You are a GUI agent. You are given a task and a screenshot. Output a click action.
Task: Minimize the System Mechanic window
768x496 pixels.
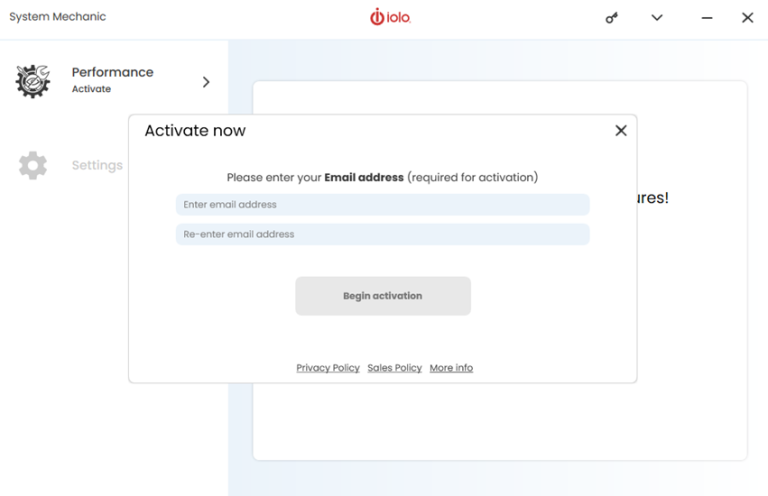click(x=708, y=18)
